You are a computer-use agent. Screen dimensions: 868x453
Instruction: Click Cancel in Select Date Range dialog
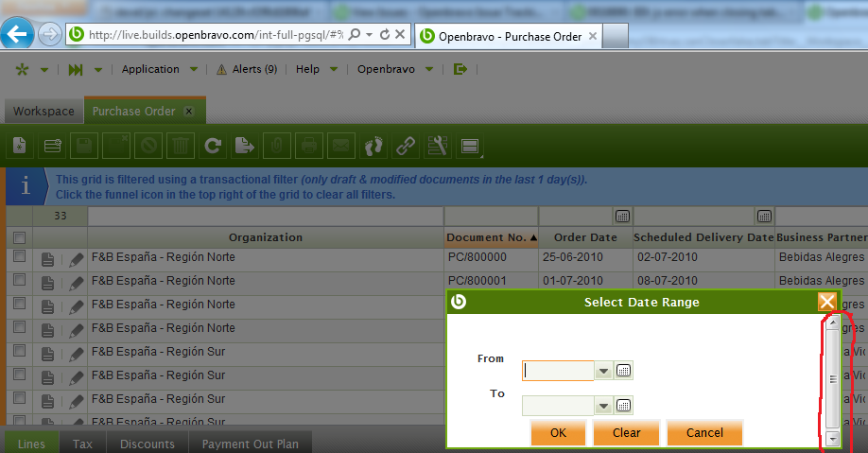click(x=704, y=432)
